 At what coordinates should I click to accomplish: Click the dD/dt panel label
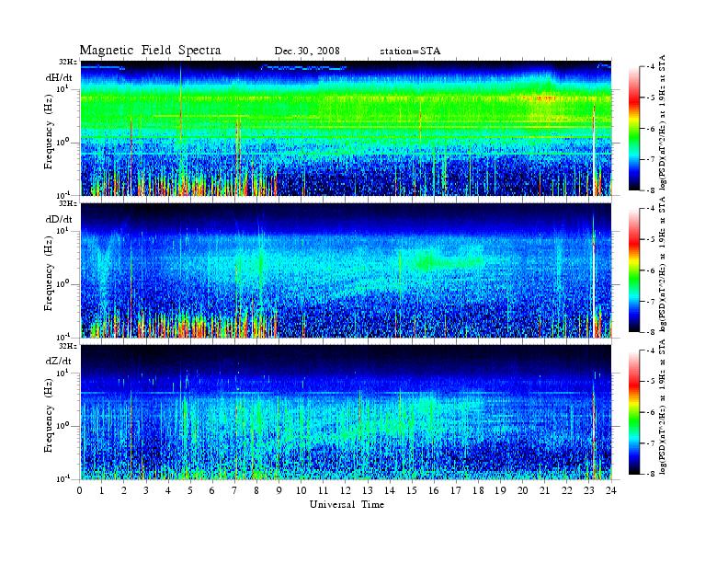point(59,219)
